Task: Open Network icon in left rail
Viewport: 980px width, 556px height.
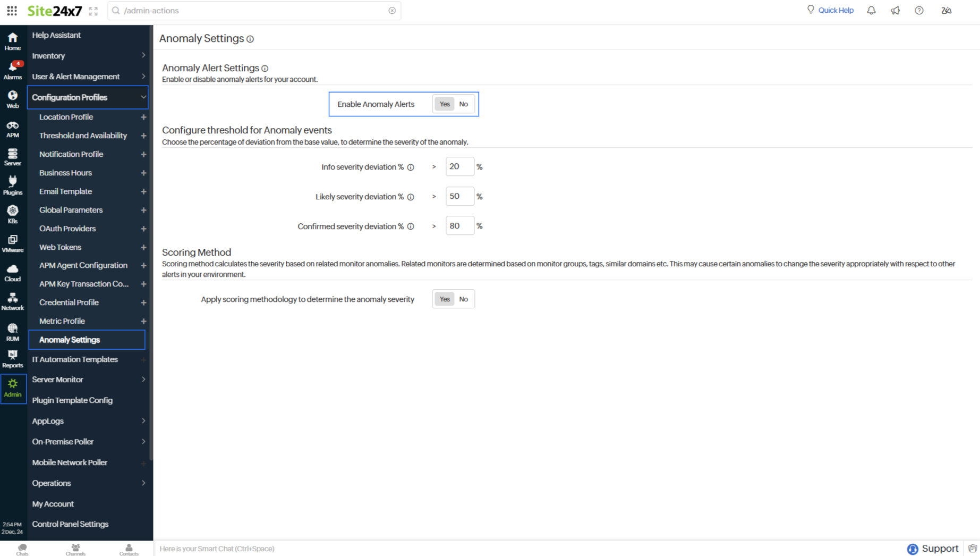Action: (x=13, y=302)
